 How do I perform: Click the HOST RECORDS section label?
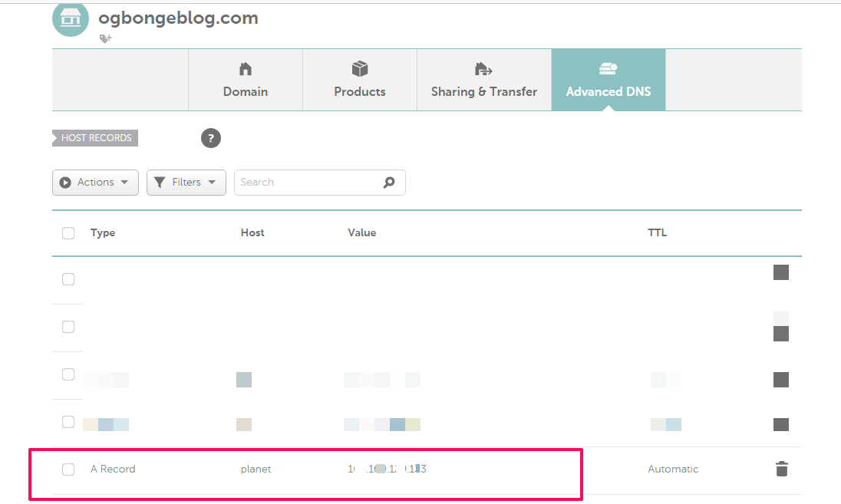[95, 138]
